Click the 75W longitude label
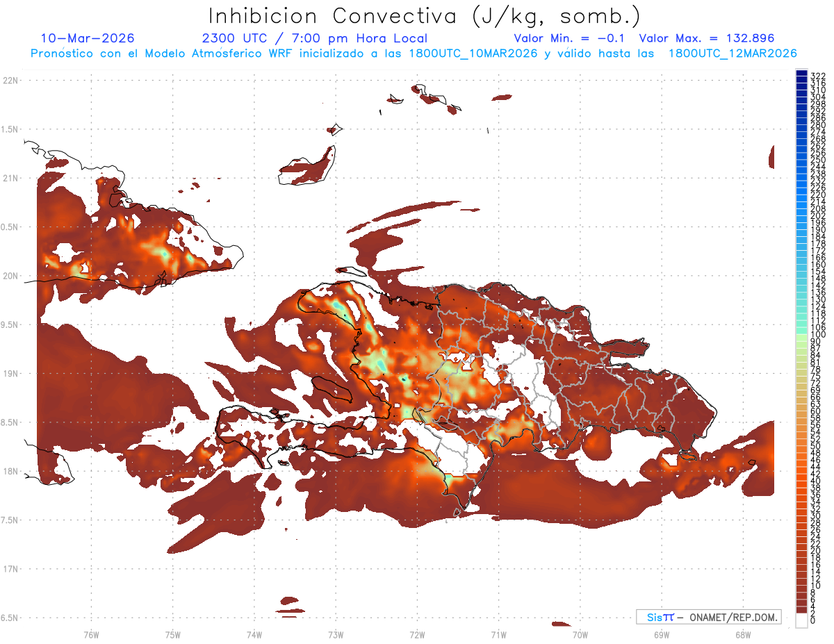Screen dimensions: 834x644 tap(172, 634)
